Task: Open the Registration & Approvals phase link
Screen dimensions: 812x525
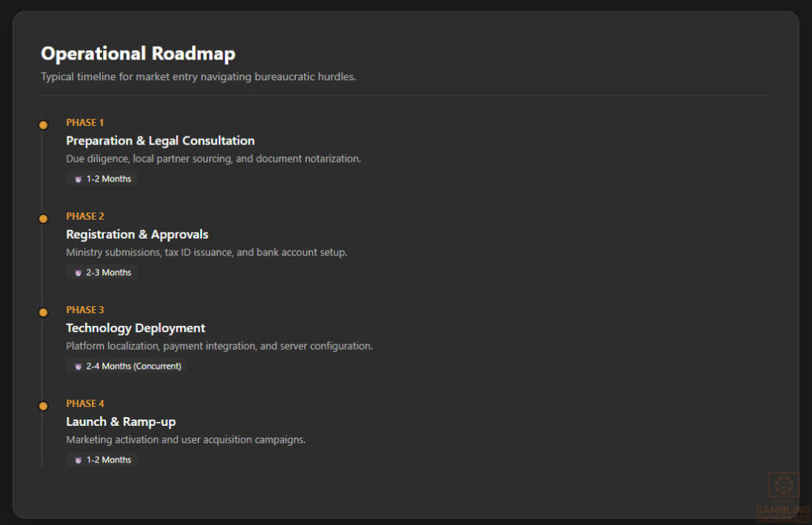Action: (136, 234)
